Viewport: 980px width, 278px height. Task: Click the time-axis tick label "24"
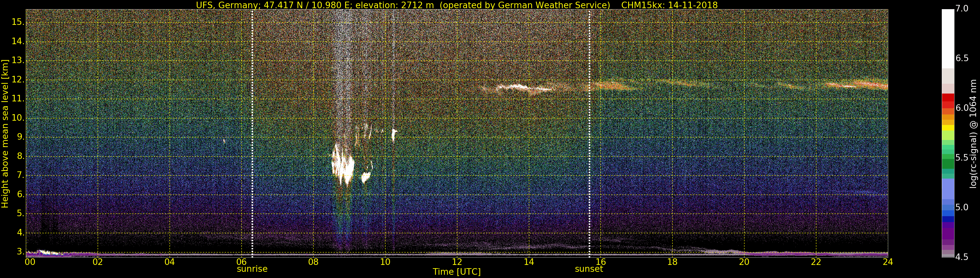(888, 262)
